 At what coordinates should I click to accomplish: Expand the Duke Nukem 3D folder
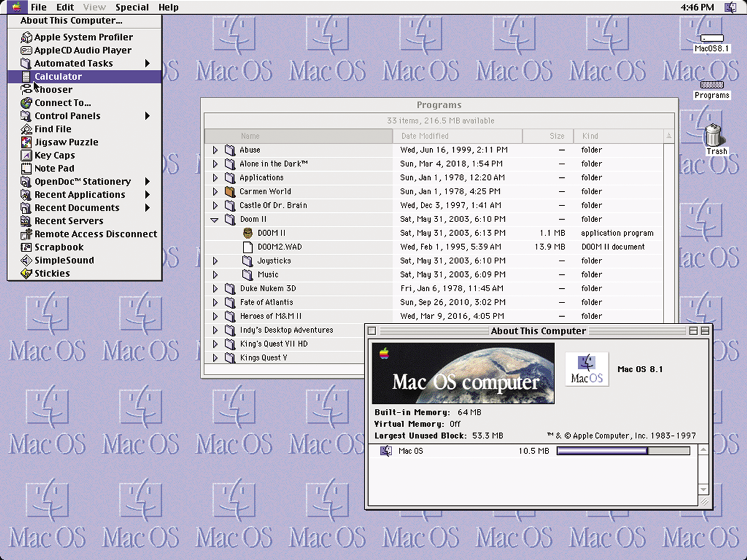pyautogui.click(x=215, y=289)
